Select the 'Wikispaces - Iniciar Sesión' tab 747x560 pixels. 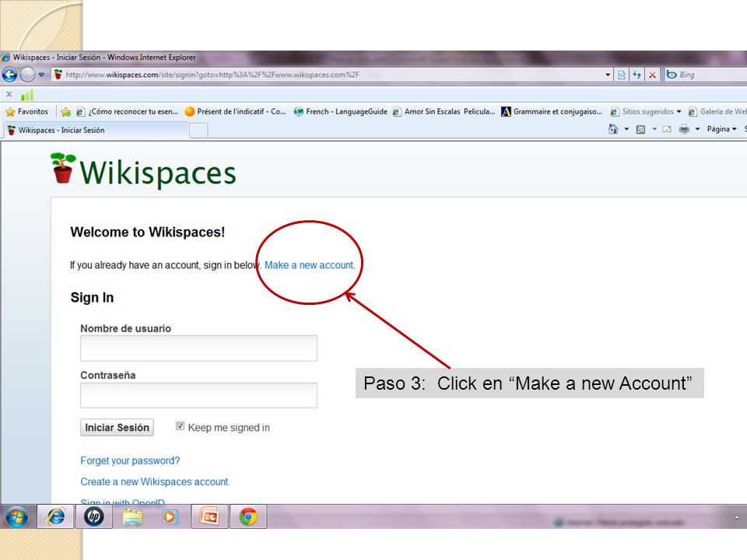[96, 130]
